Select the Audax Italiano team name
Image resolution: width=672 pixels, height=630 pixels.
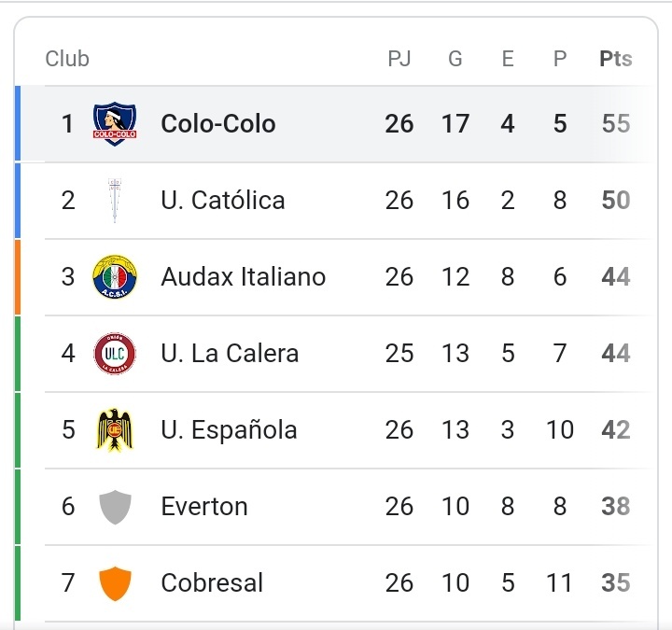[x=243, y=276]
